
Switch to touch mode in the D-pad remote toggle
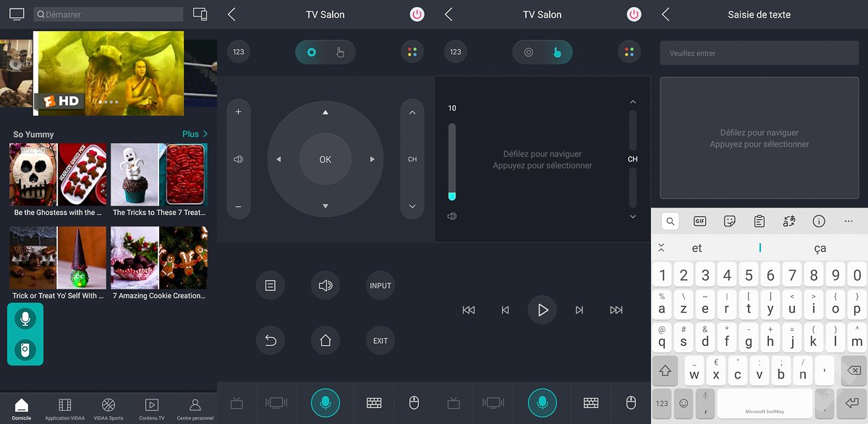(x=340, y=52)
